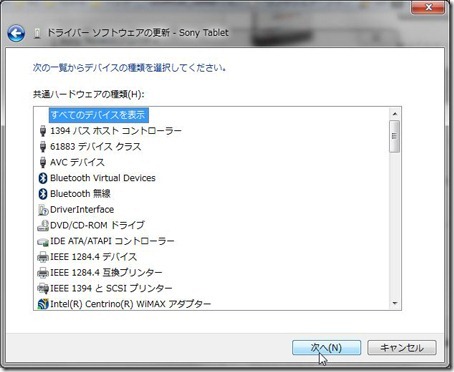This screenshot has width=454, height=372.
Task: Click the Bluetooth Virtual Devices icon
Action: [x=43, y=178]
